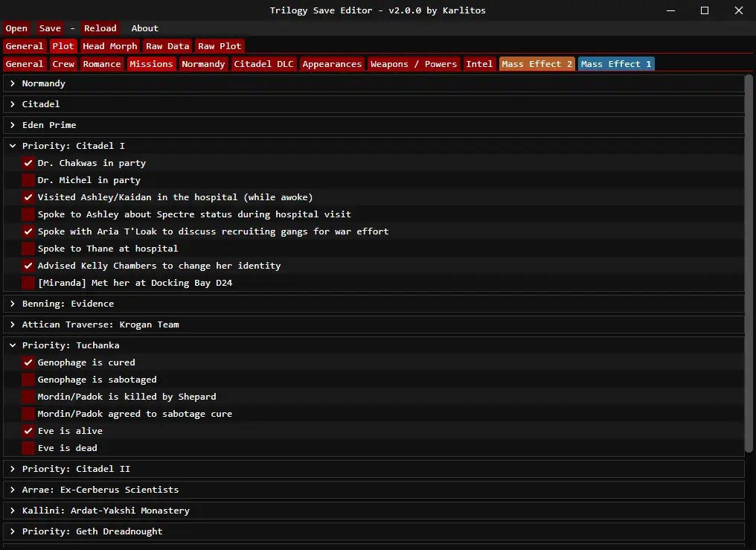Check Mordin/Padok agreed to sabotage cure
756x550 pixels.
click(28, 414)
